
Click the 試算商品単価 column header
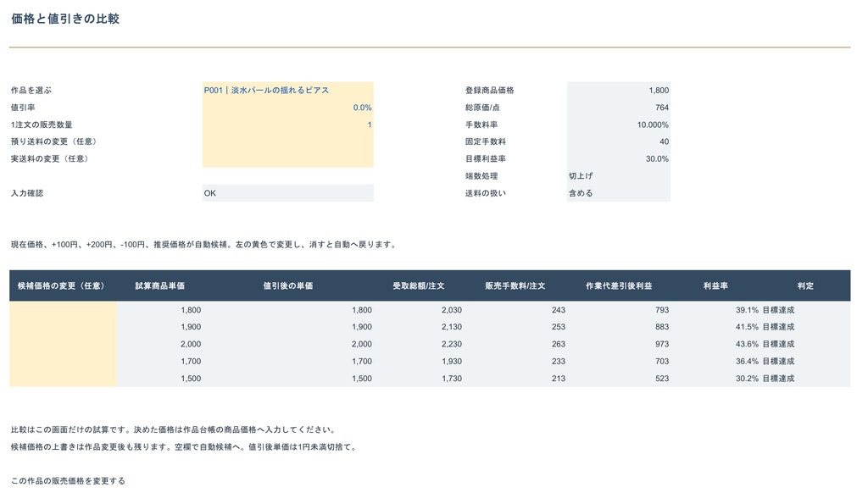(160, 286)
